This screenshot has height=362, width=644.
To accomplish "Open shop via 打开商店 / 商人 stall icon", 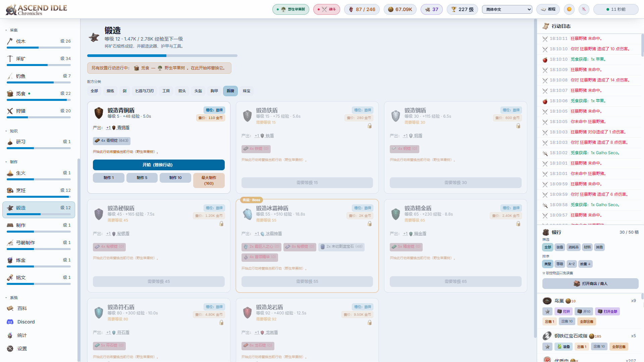I will [x=590, y=284].
